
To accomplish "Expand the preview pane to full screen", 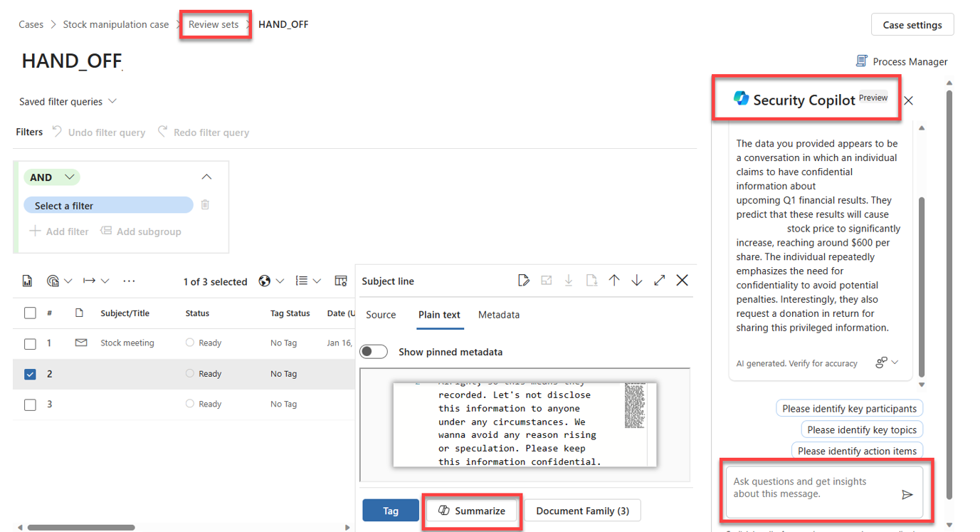I will 660,281.
